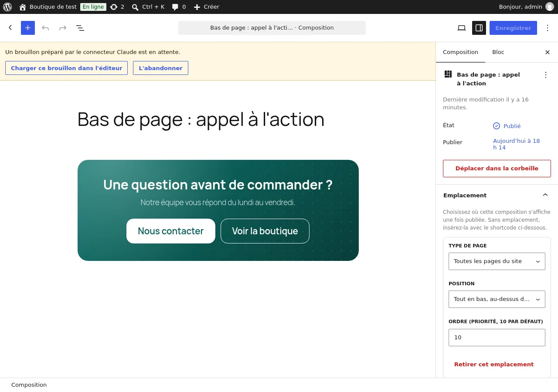Edit the publish date Aujourd'hui à 18 h 14

pos(517,144)
